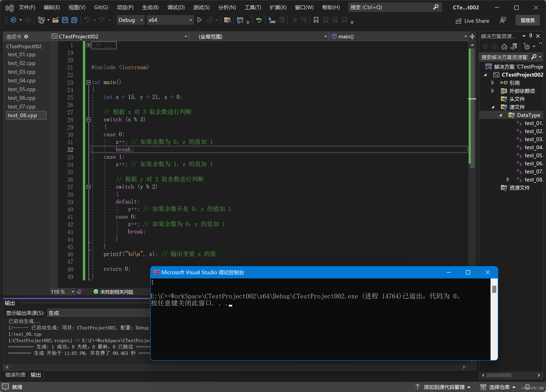Click the Undo toolbar icon

[x=87, y=20]
